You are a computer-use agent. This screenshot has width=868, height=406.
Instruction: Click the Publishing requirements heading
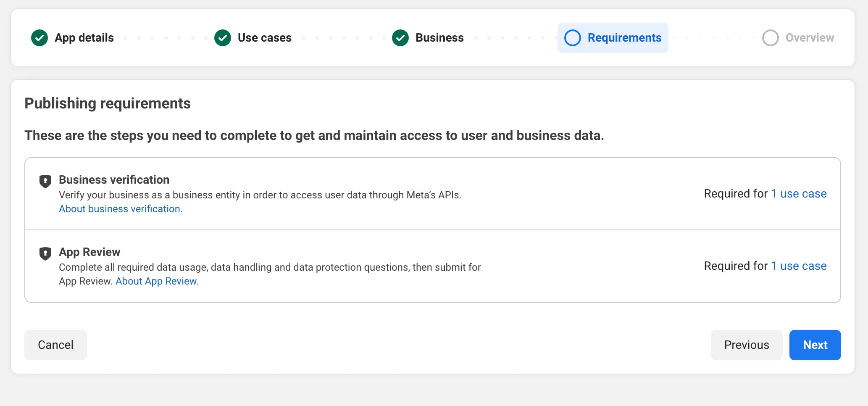pyautogui.click(x=108, y=103)
